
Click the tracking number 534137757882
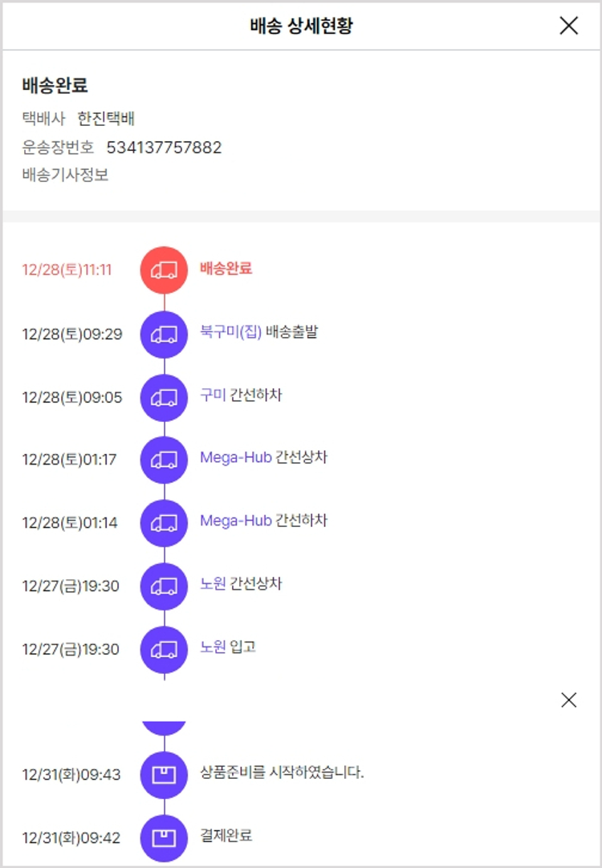[164, 148]
